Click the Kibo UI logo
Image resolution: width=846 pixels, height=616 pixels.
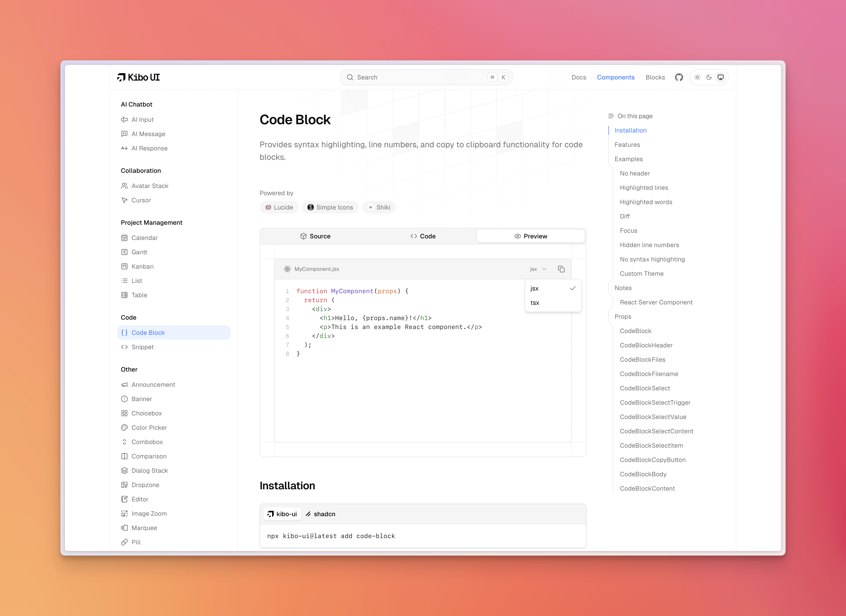[138, 77]
